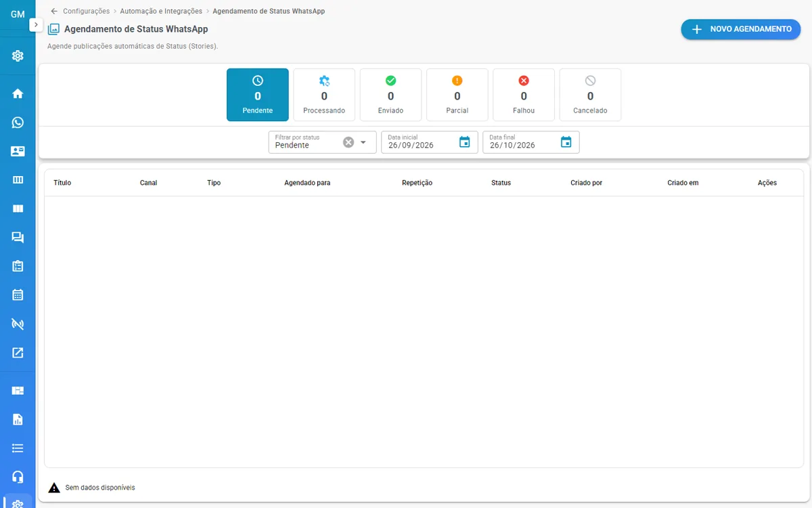Click the Tipo column header

pos(214,183)
